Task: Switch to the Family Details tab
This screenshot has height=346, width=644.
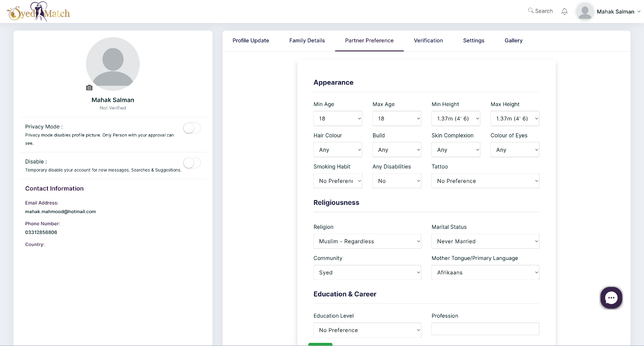Action: pyautogui.click(x=307, y=41)
